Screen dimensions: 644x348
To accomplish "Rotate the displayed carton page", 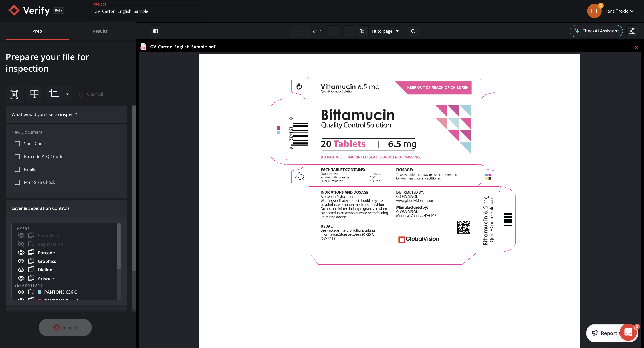I will click(x=413, y=31).
